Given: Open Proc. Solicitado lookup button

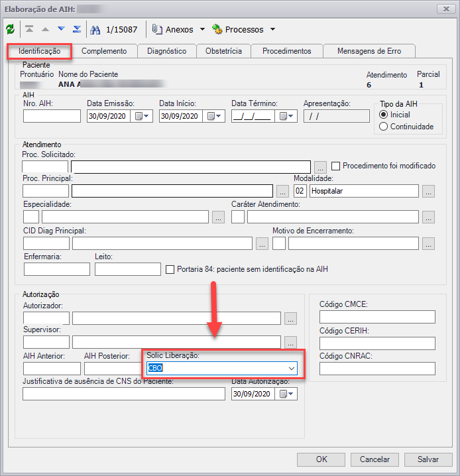Looking at the screenshot, I should pyautogui.click(x=320, y=167).
